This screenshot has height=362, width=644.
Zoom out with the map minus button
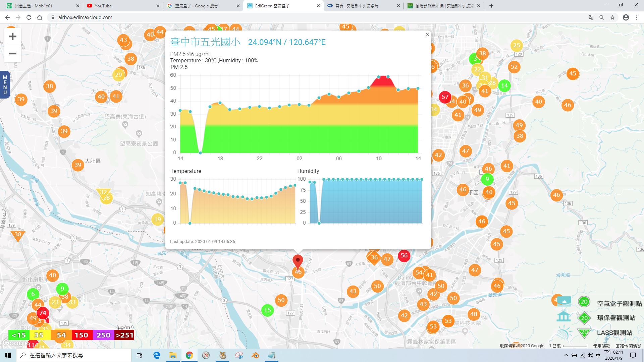tap(12, 54)
